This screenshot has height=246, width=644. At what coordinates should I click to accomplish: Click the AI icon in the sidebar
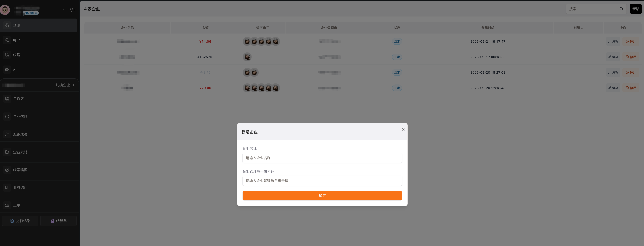pyautogui.click(x=7, y=70)
